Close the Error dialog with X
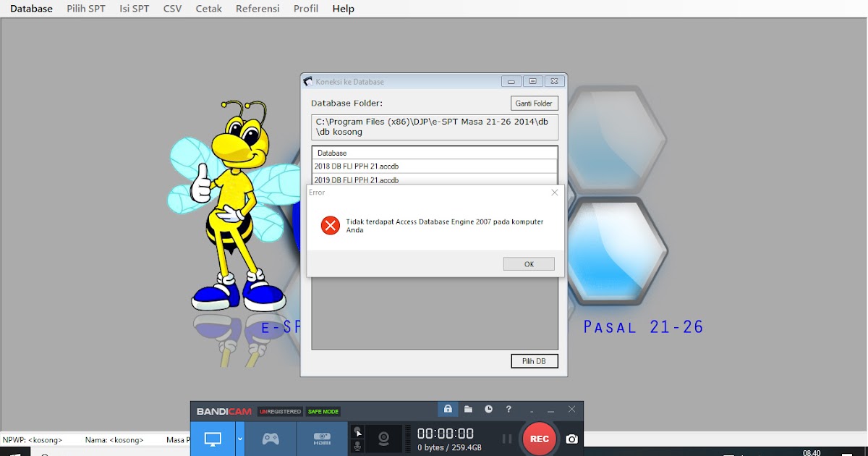 tap(555, 193)
